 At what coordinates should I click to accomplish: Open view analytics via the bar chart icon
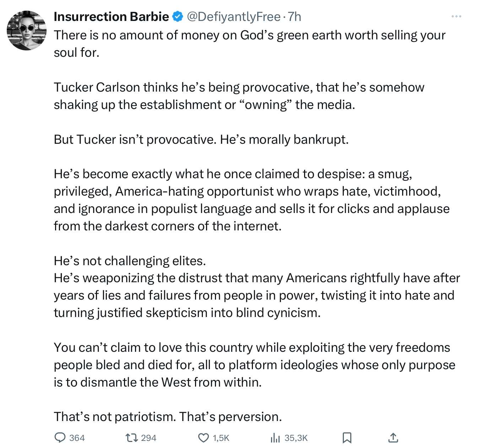pyautogui.click(x=275, y=438)
